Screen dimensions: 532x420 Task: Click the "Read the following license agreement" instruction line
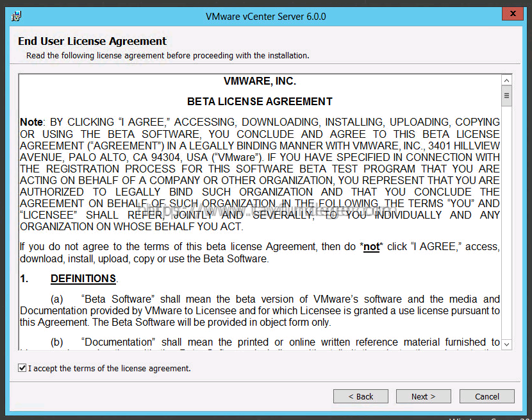point(168,55)
